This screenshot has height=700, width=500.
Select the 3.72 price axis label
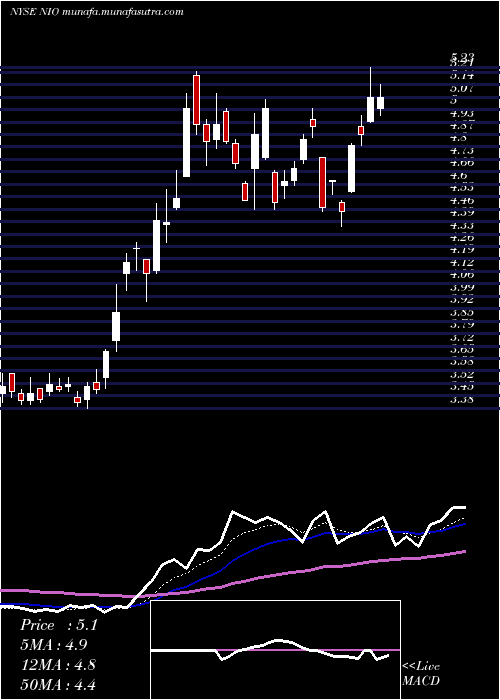462,337
